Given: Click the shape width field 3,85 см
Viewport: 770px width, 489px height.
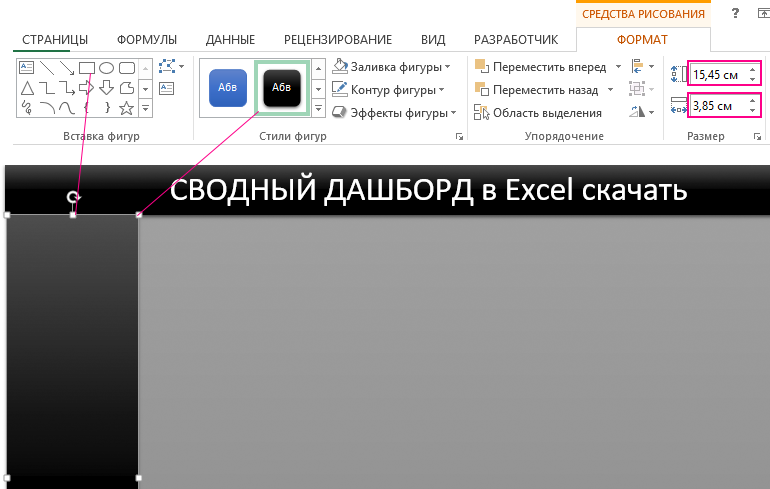Looking at the screenshot, I should coord(718,106).
